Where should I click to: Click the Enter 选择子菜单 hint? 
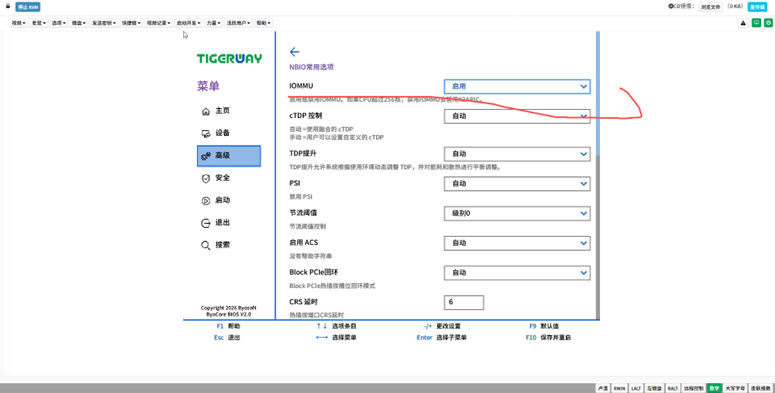pos(441,338)
